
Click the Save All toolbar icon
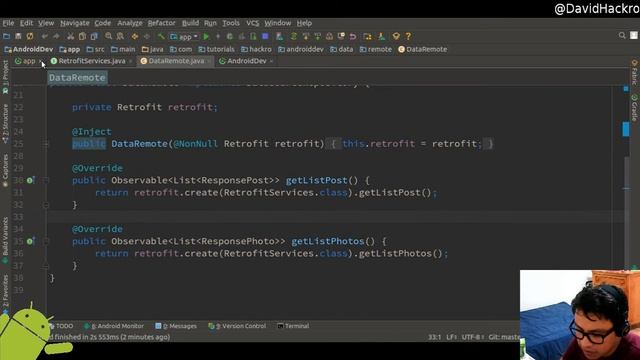click(x=18, y=36)
